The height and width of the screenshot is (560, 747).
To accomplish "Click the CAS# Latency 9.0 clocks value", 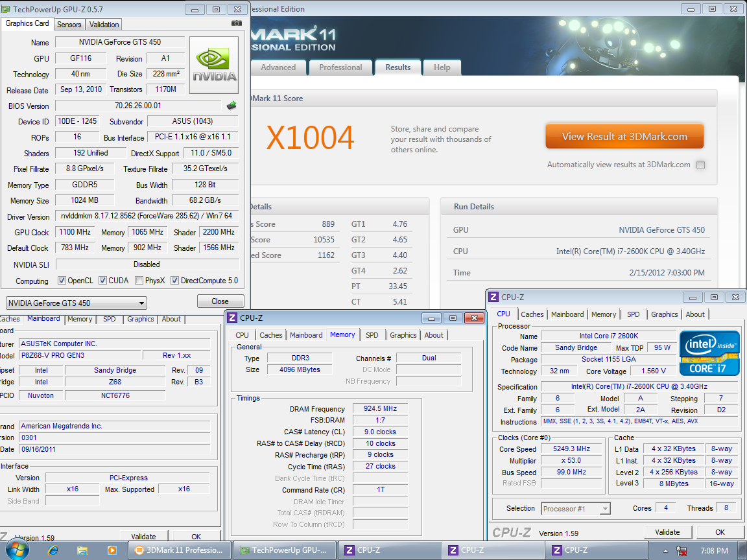I will [x=380, y=432].
